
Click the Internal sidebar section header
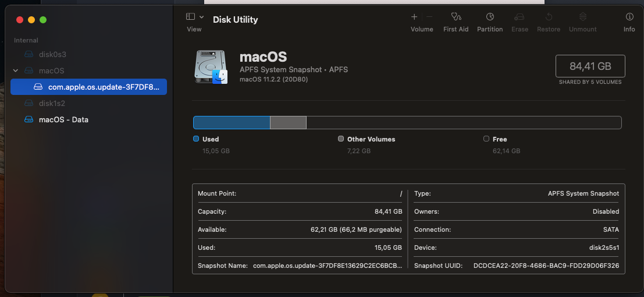26,40
